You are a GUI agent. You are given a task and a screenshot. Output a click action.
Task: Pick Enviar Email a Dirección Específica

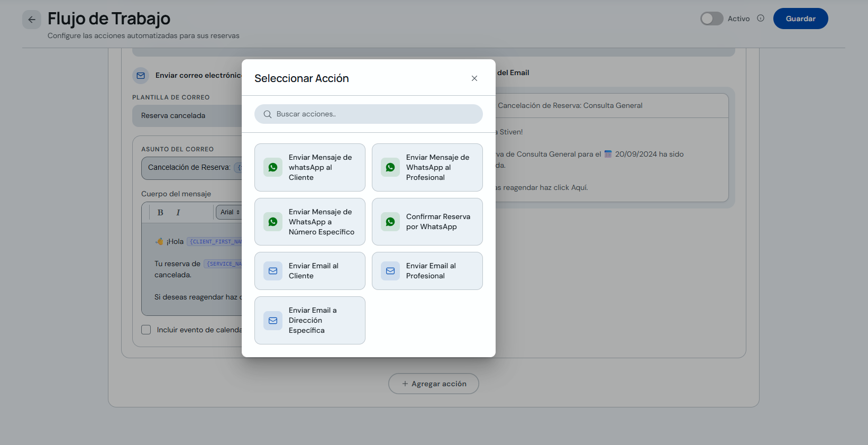coord(310,320)
